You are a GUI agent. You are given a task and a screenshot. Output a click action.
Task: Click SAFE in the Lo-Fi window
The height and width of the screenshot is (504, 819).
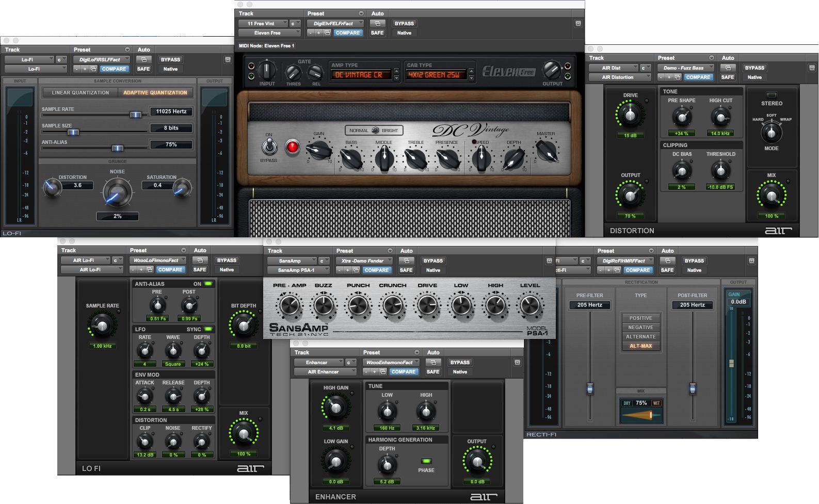tap(143, 69)
